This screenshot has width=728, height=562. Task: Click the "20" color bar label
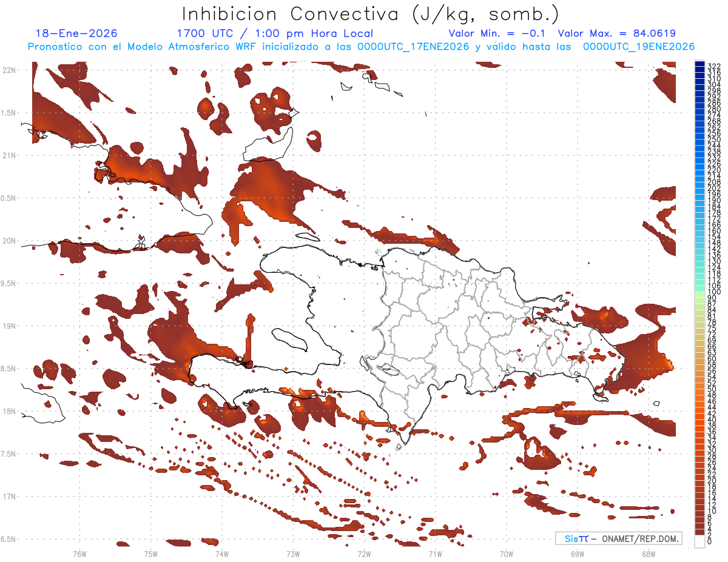[x=712, y=480]
